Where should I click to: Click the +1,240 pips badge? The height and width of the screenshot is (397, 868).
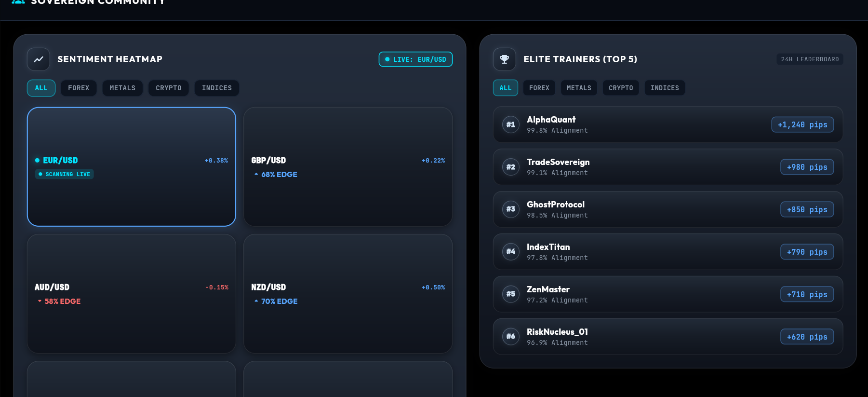(x=802, y=124)
